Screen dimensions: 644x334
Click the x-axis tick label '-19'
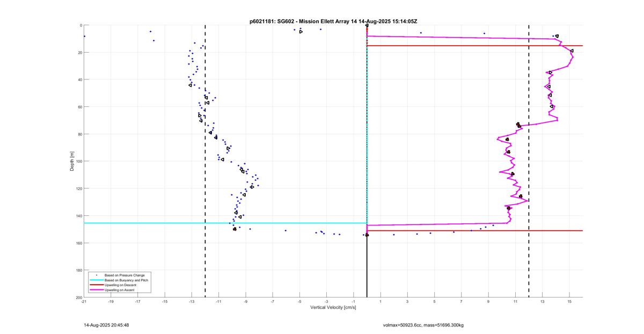tap(111, 301)
